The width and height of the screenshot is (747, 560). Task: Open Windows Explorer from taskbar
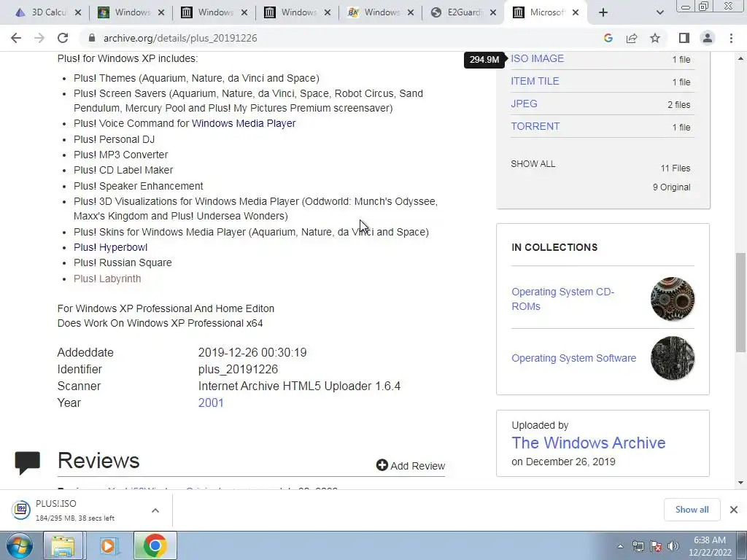click(63, 545)
